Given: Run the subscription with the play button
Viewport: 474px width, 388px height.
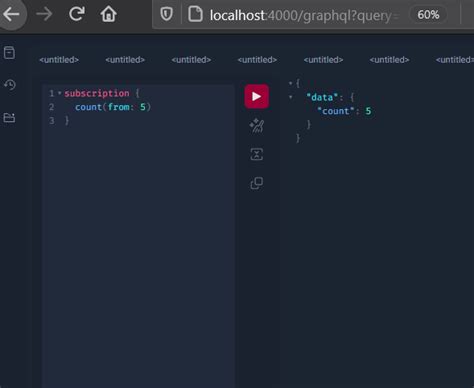Looking at the screenshot, I should tap(256, 96).
